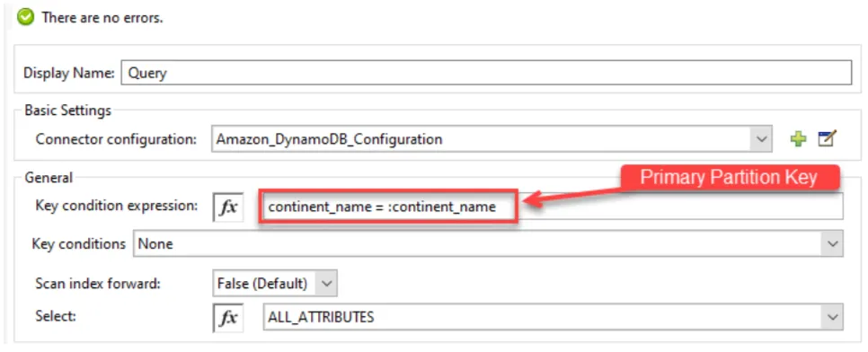The height and width of the screenshot is (352, 868).
Task: Toggle fx expression mode for Key condition expression
Action: (228, 207)
